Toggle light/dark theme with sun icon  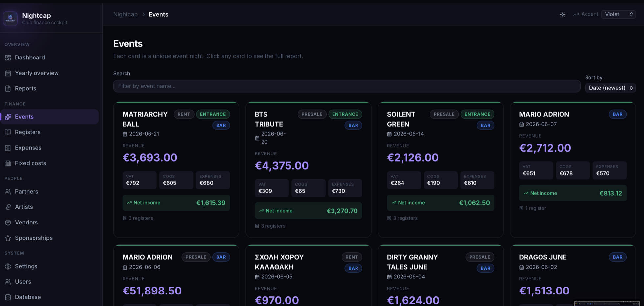pyautogui.click(x=563, y=14)
